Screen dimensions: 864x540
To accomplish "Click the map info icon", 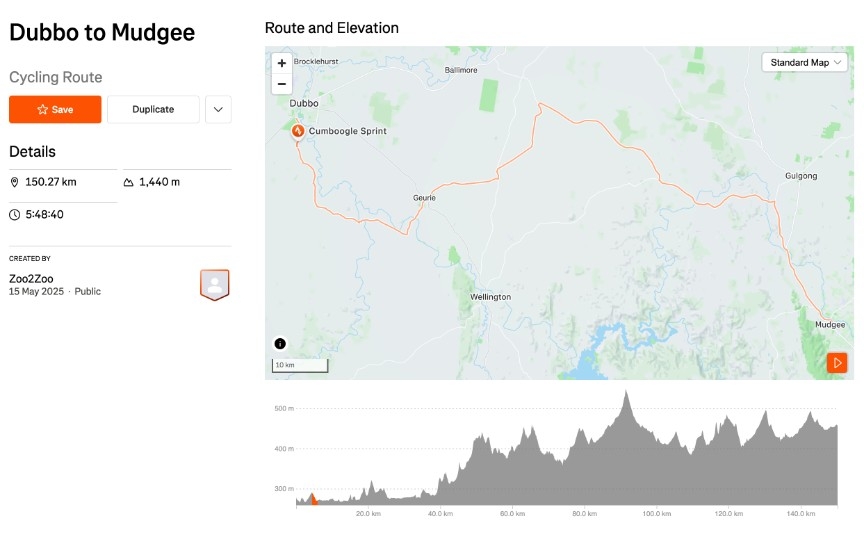I will click(280, 343).
